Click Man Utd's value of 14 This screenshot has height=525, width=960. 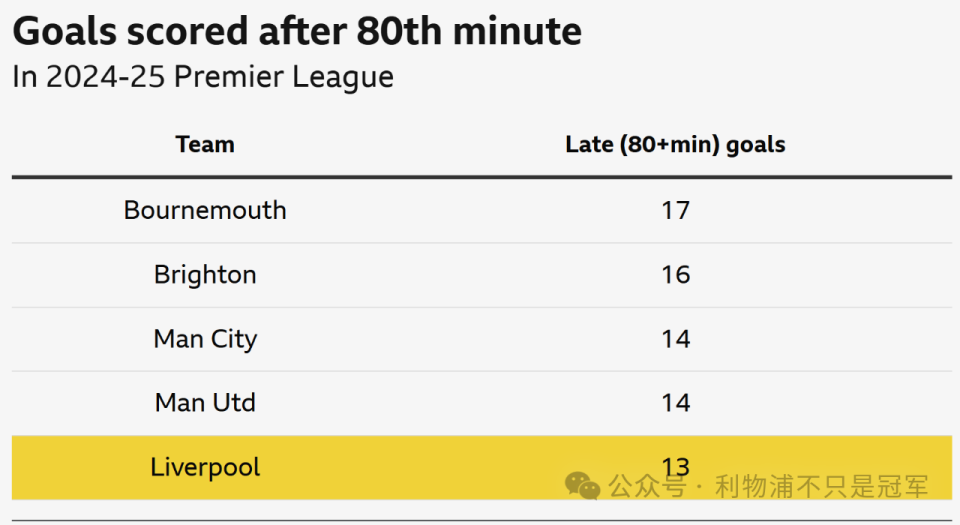coord(675,403)
